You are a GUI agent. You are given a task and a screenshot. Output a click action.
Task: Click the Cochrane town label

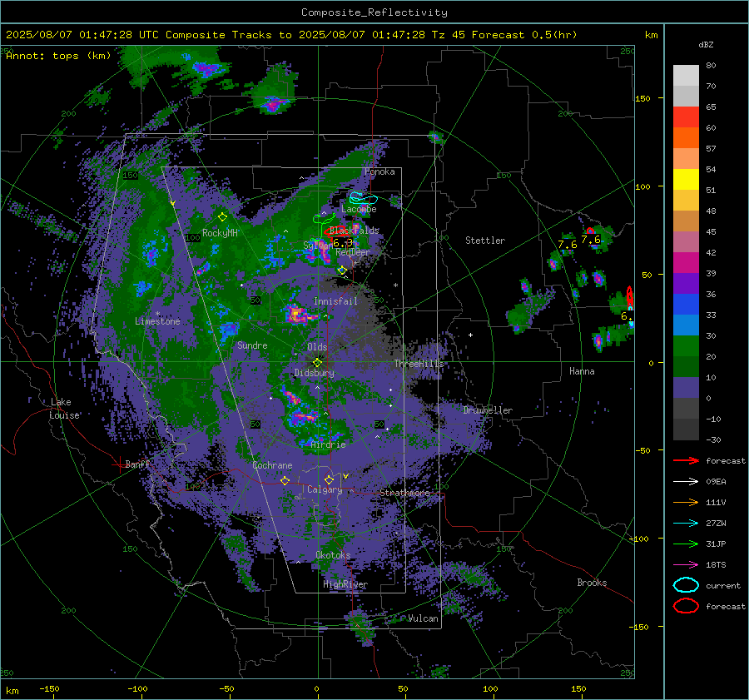pos(272,465)
